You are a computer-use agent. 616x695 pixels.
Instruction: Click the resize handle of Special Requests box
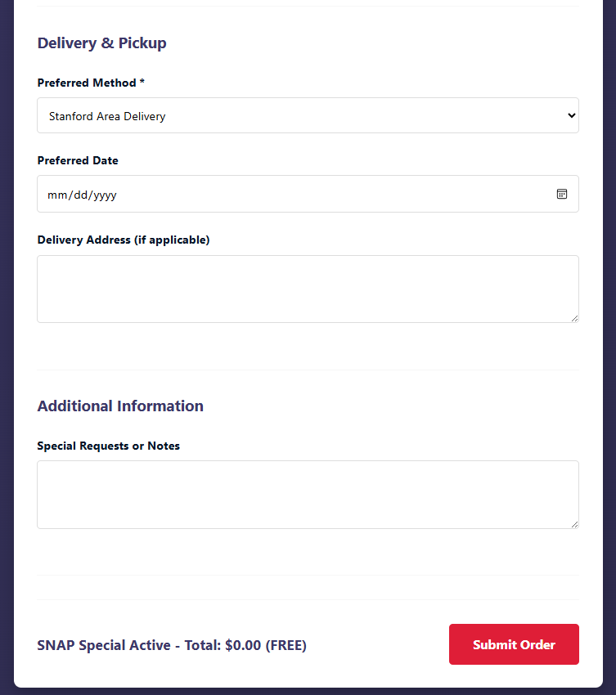574,524
